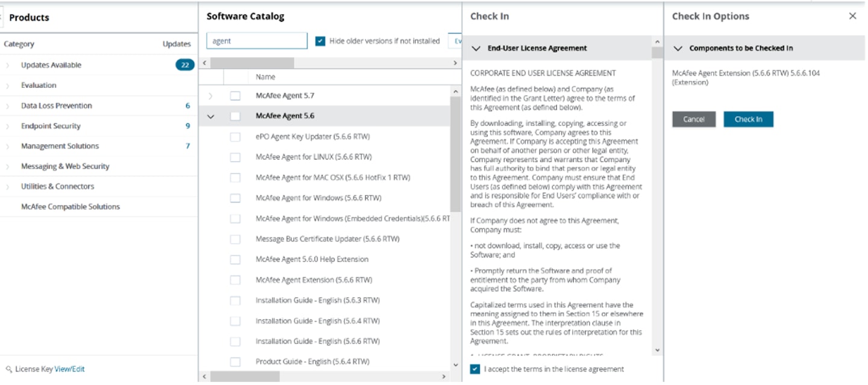The height and width of the screenshot is (385, 868).
Task: Expand the Management Solutions category
Action: (x=8, y=146)
